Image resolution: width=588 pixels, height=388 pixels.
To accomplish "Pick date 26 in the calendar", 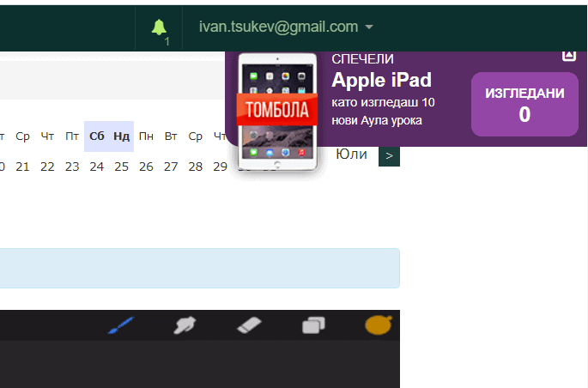I will click(x=146, y=167).
